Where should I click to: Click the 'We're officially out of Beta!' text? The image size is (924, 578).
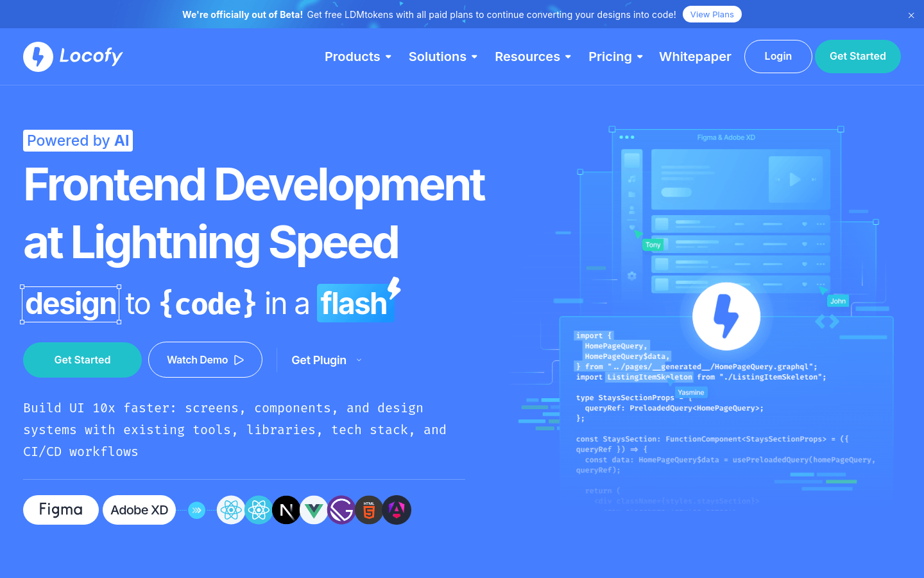243,14
